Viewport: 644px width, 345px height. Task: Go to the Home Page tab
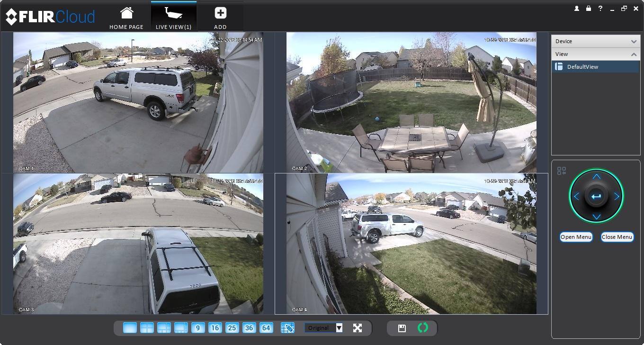click(126, 17)
